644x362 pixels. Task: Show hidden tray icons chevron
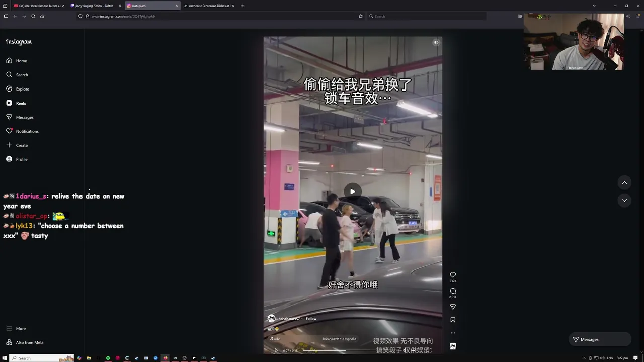click(x=584, y=358)
